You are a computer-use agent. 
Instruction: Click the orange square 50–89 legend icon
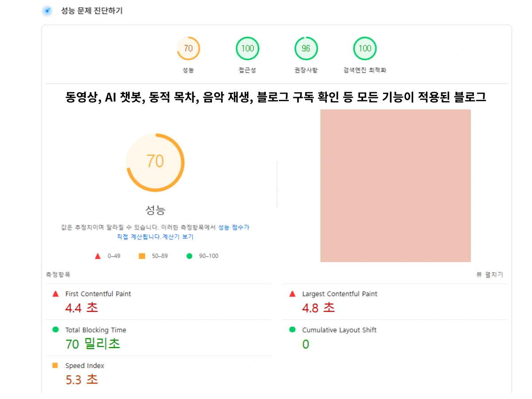point(142,256)
